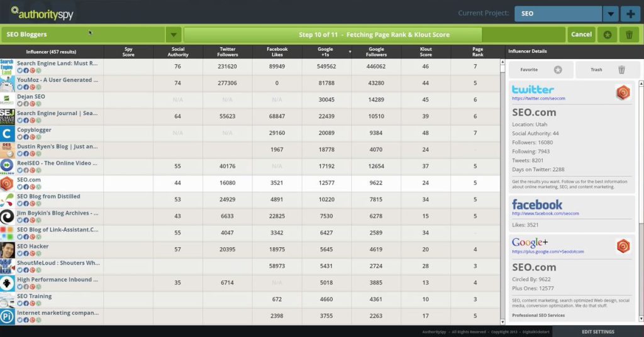Sort by the Twitter Followers column header

(x=227, y=52)
